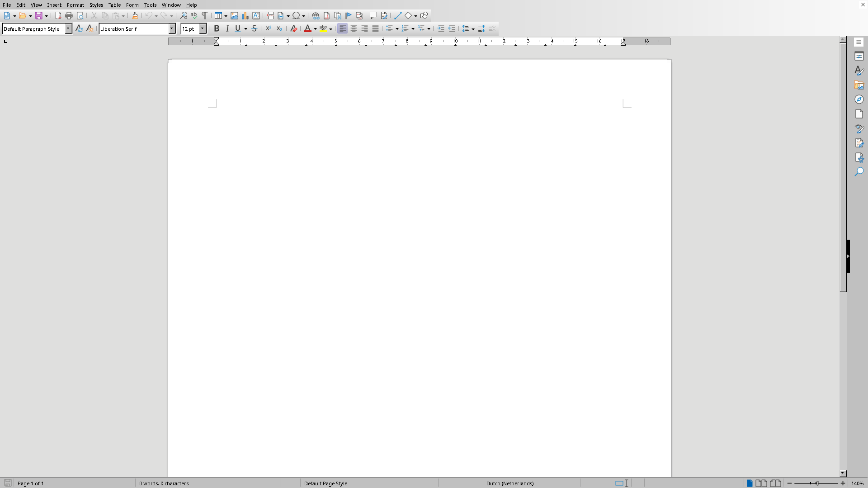Increase paragraph spacing
The height and width of the screenshot is (488, 868).
click(x=481, y=28)
